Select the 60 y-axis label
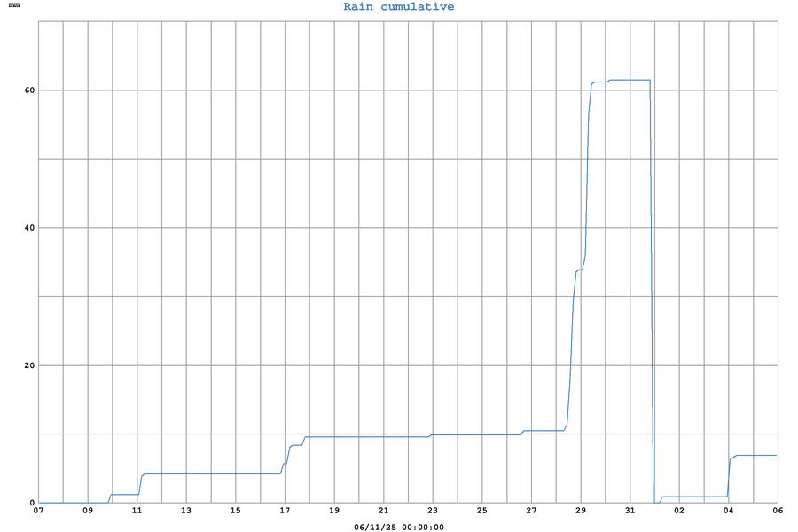The width and height of the screenshot is (798, 532). tap(28, 90)
